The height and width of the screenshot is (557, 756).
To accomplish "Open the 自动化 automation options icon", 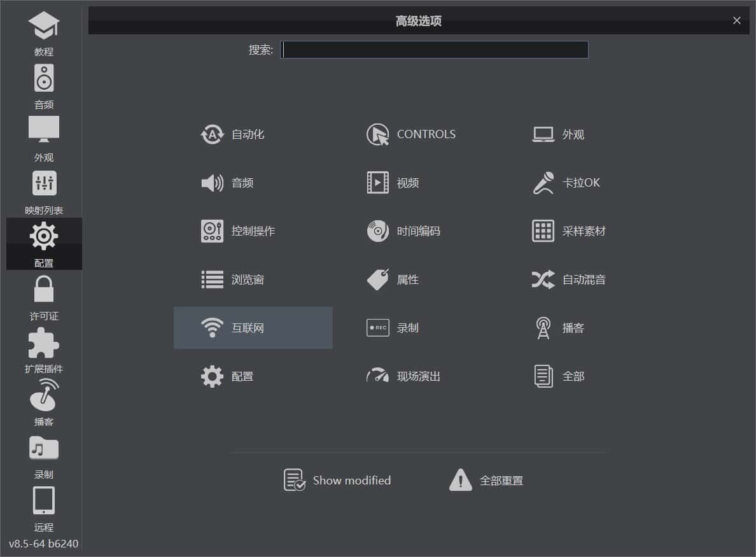I will [212, 134].
